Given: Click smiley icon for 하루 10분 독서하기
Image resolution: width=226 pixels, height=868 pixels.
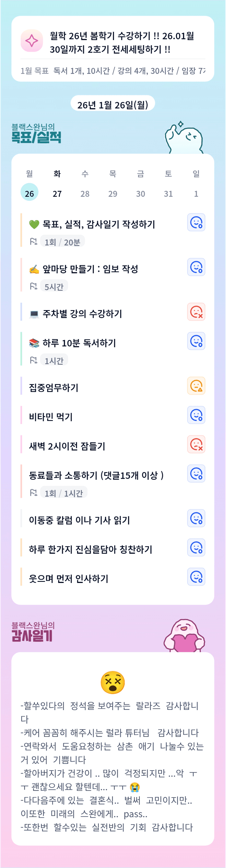Looking at the screenshot, I should tap(196, 341).
